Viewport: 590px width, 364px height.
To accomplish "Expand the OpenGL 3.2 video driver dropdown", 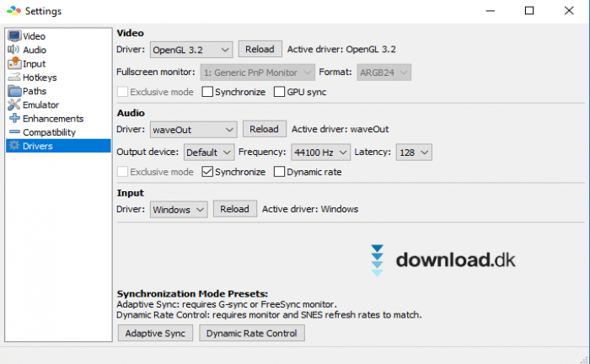I will coord(191,50).
